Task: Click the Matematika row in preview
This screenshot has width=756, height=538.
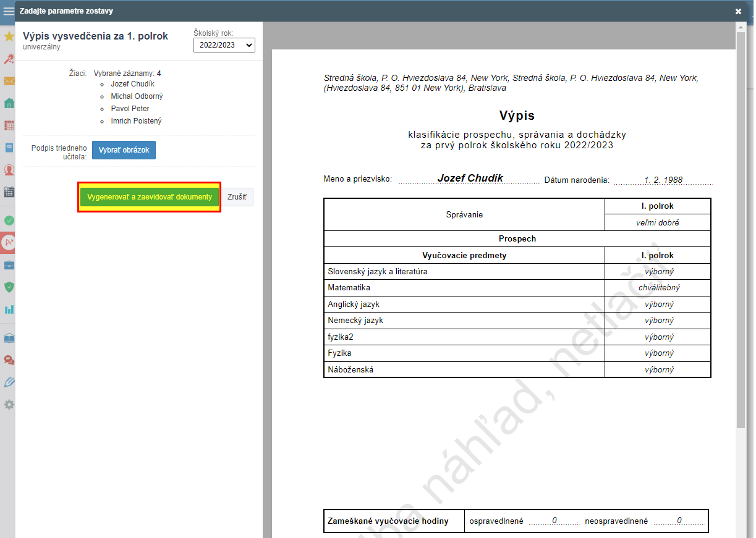Action: (x=517, y=288)
